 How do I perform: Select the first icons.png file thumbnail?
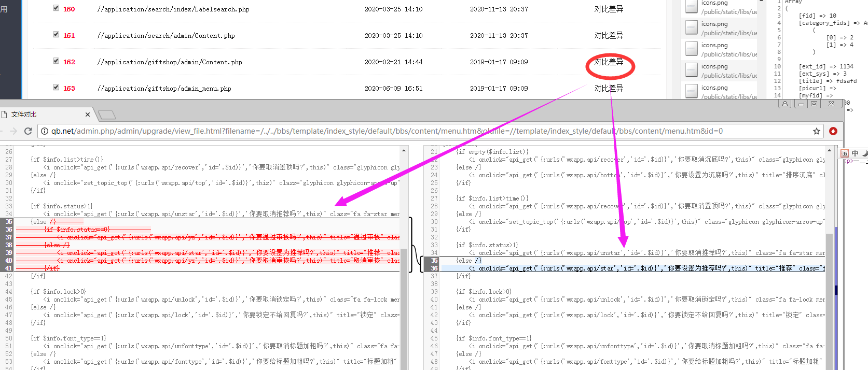pos(692,6)
